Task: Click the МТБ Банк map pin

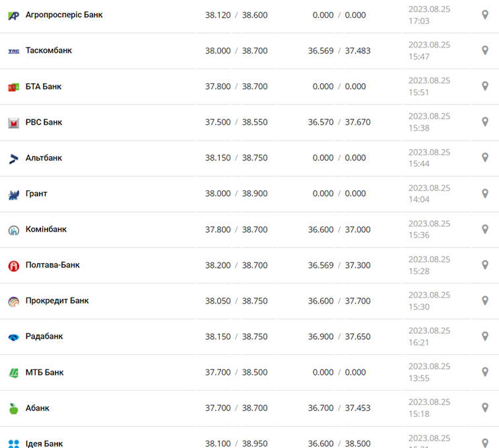Action: (x=485, y=372)
